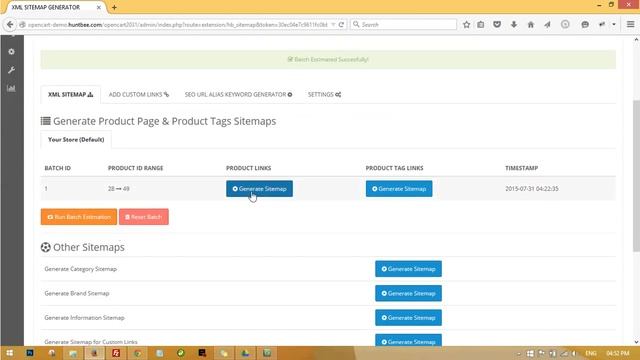Open sidebar bar chart reports icon
The height and width of the screenshot is (360, 640).
click(x=11, y=88)
